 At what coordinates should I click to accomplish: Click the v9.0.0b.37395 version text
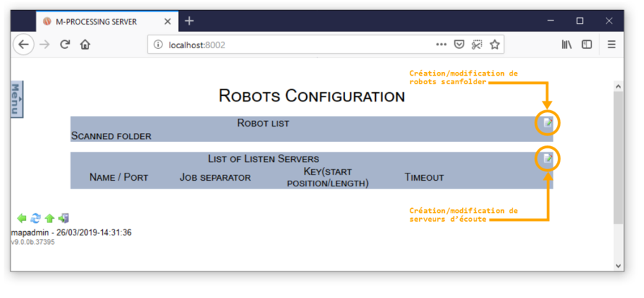[33, 242]
